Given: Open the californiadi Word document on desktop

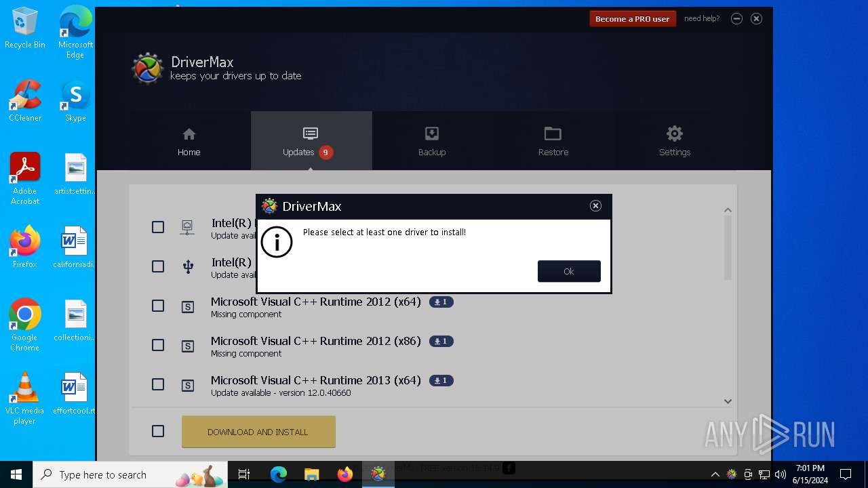Looking at the screenshot, I should tap(75, 247).
